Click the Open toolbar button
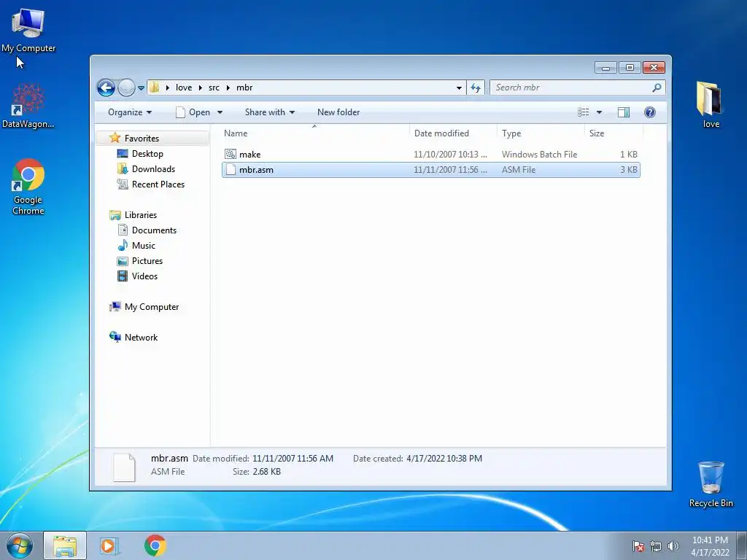747x560 pixels. coord(193,112)
